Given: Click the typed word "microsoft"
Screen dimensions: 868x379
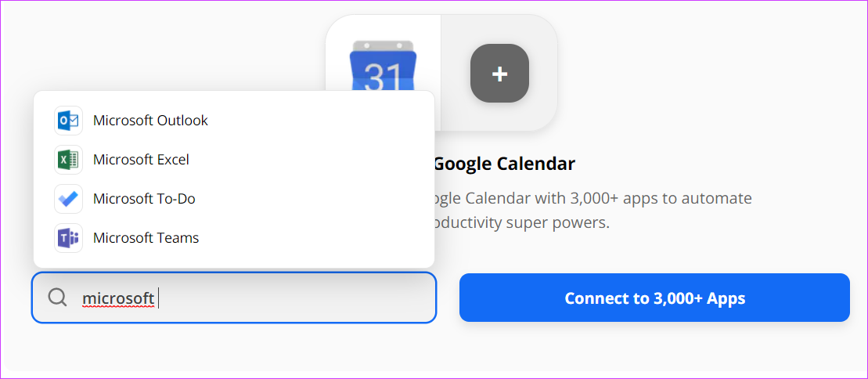Looking at the screenshot, I should pyautogui.click(x=118, y=298).
